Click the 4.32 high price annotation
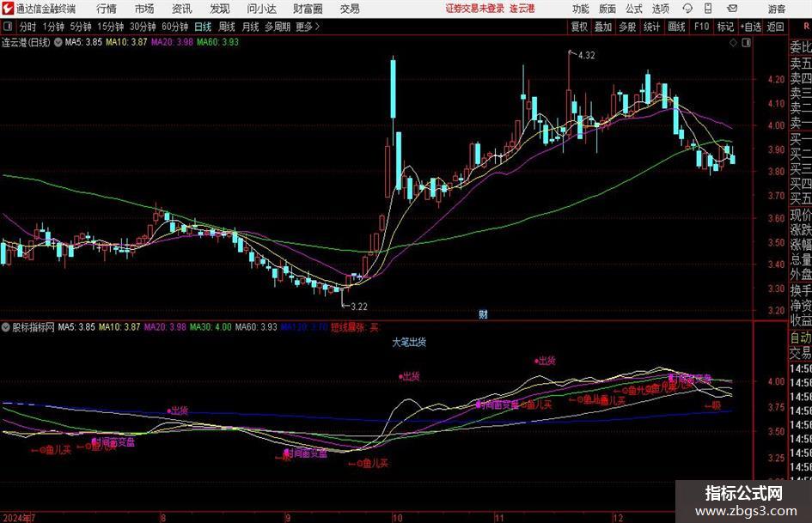The image size is (812, 523). tap(586, 56)
